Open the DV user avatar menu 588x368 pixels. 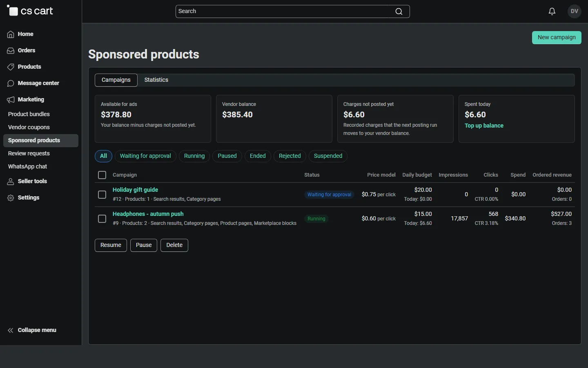click(x=575, y=11)
